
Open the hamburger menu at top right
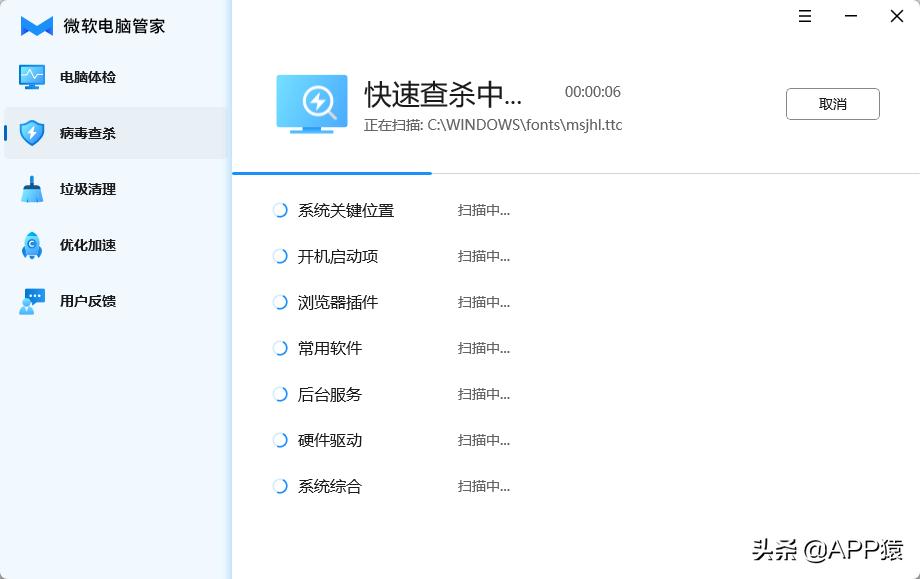805,16
